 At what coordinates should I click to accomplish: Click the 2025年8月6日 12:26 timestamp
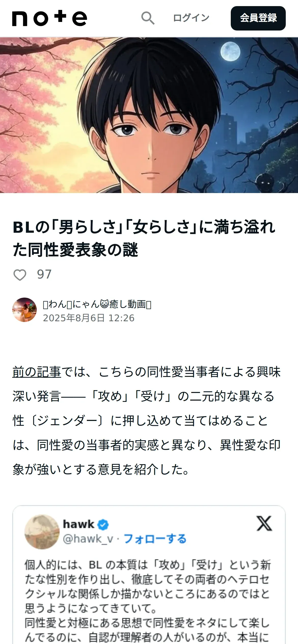(89, 318)
